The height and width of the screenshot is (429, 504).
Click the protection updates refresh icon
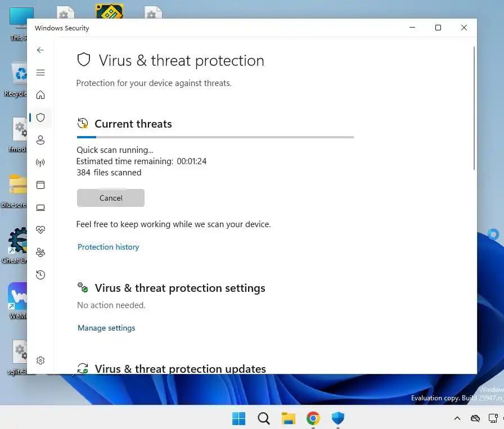pyautogui.click(x=83, y=368)
